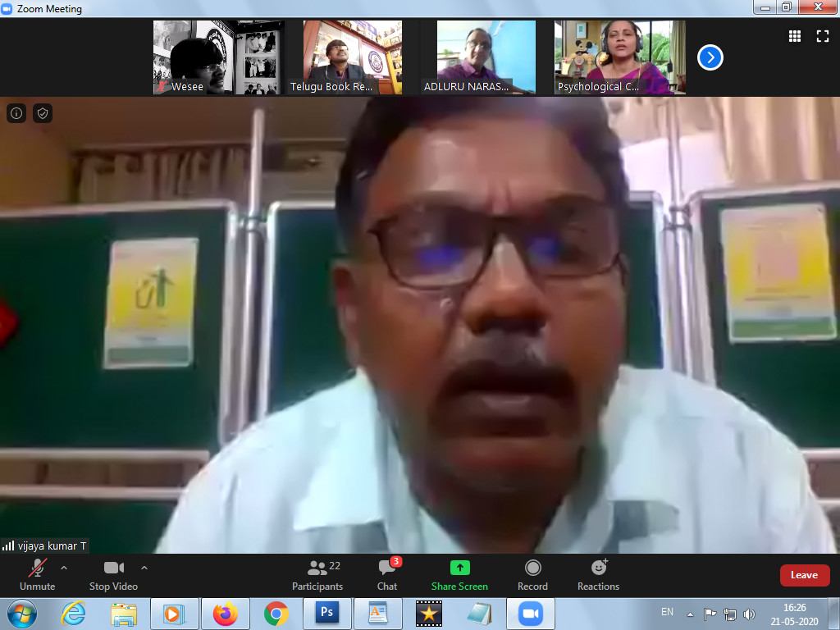Click the encryption shield icon

click(x=43, y=113)
